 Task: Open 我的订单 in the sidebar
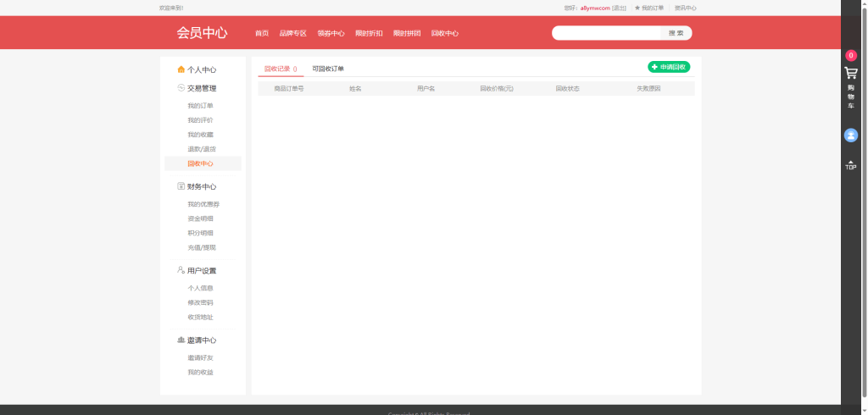(200, 106)
